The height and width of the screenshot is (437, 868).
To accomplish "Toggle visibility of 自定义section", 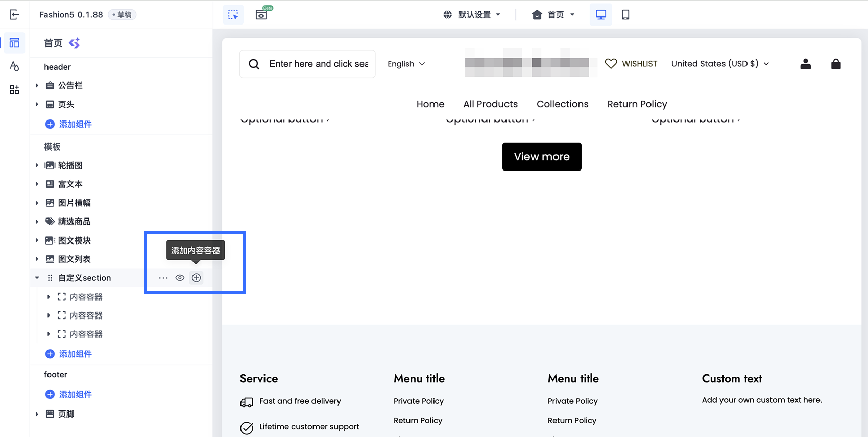I will [x=180, y=278].
